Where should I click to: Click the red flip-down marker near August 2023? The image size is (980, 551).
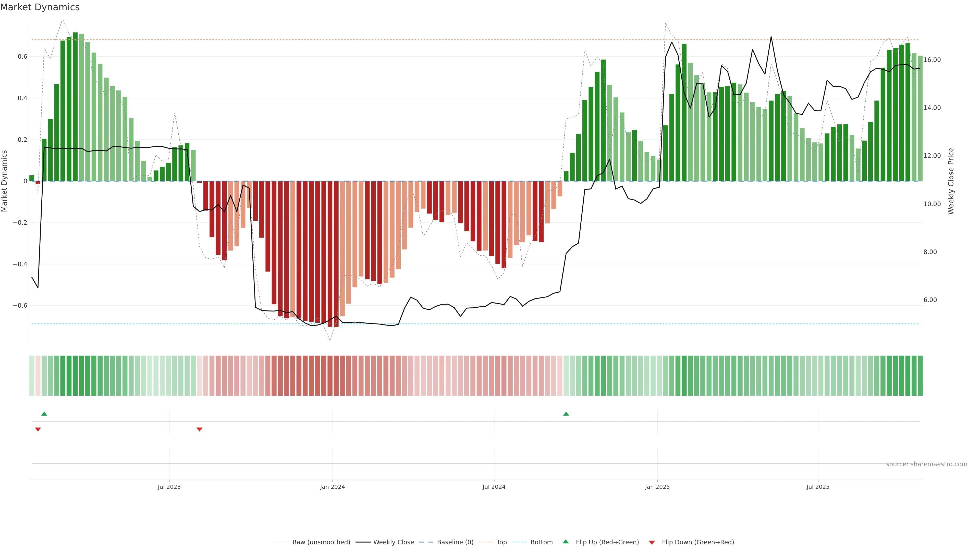tap(199, 429)
